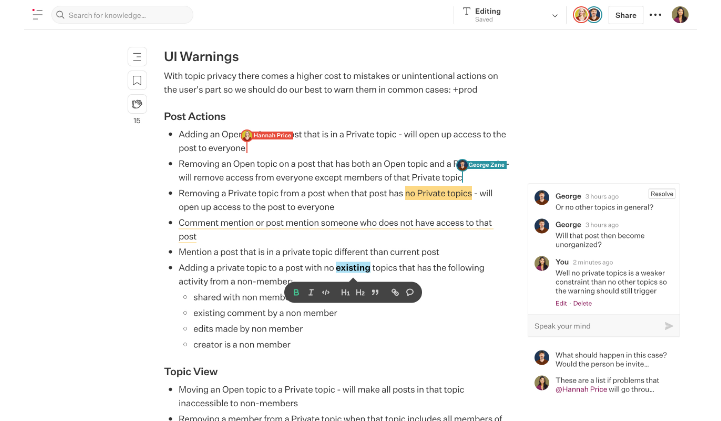Screen dimensions: 721x421
Task: Resolve George's comment thread
Action: (661, 193)
